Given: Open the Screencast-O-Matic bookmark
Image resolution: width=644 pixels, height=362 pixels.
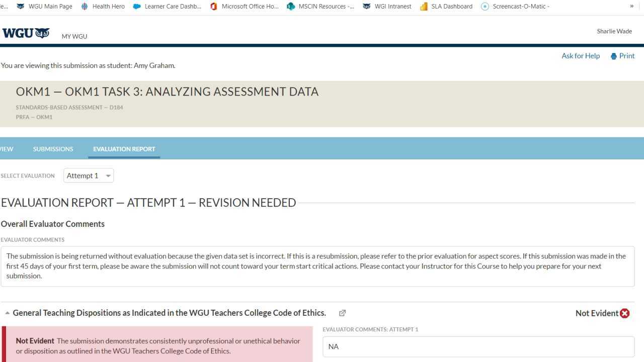Looking at the screenshot, I should click(x=515, y=7).
